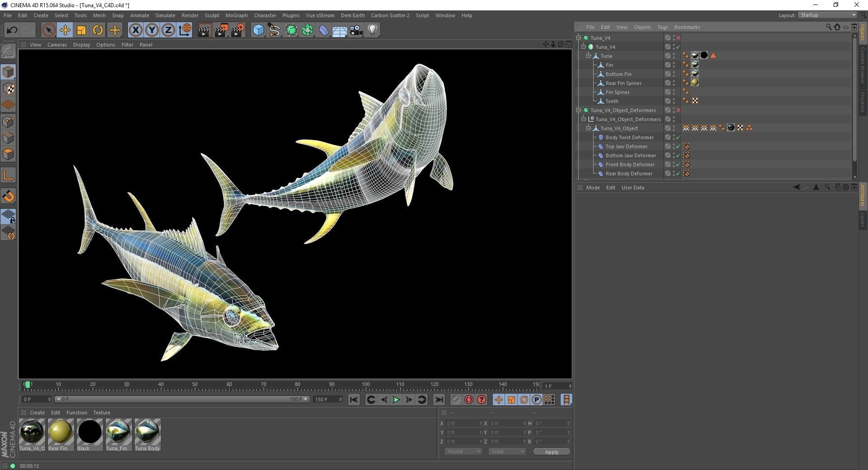Image resolution: width=868 pixels, height=470 pixels.
Task: Collapse Tuna_V4_Object_Deformers top node
Action: tap(579, 110)
